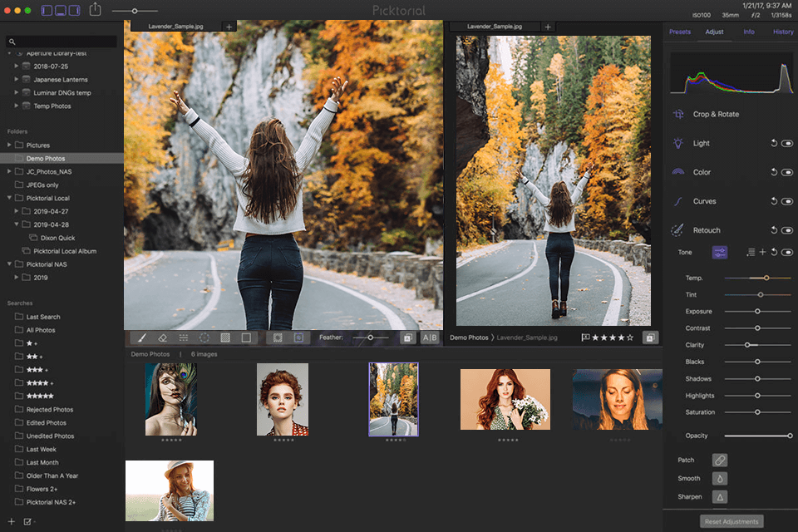Open the Crop & Rotate tool
Image resolution: width=798 pixels, height=532 pixels.
716,114
